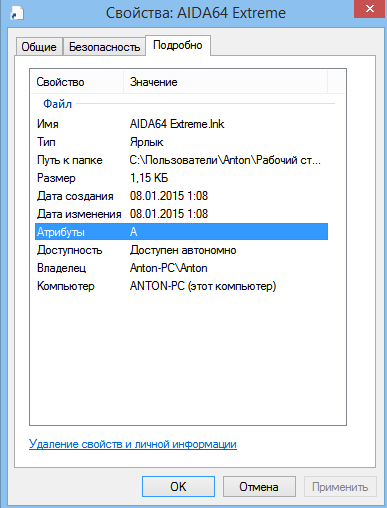Click the ANTON-PC (этот компьютер) value
Screen dimensions: 387x508
[x=203, y=286]
